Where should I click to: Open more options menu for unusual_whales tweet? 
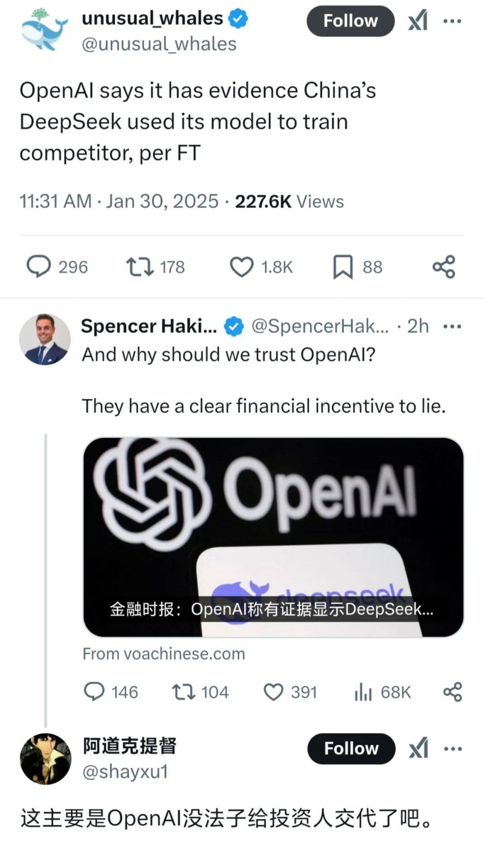(x=452, y=21)
